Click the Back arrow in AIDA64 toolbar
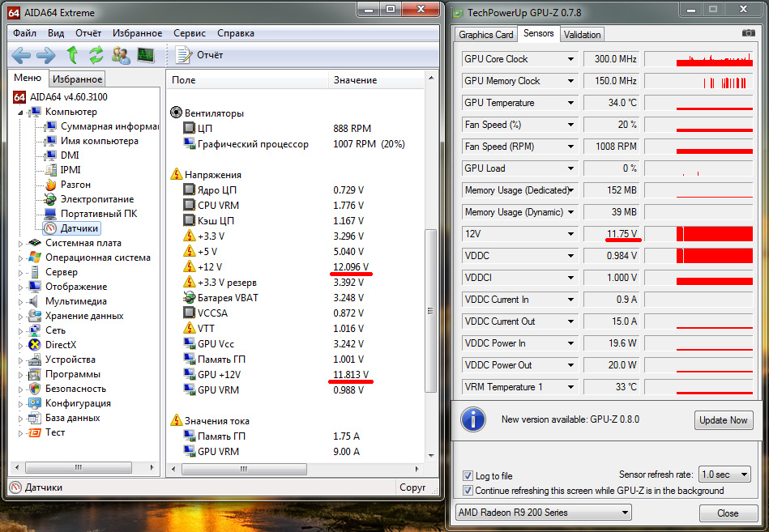Viewport: 769px width, 532px height. tap(21, 55)
